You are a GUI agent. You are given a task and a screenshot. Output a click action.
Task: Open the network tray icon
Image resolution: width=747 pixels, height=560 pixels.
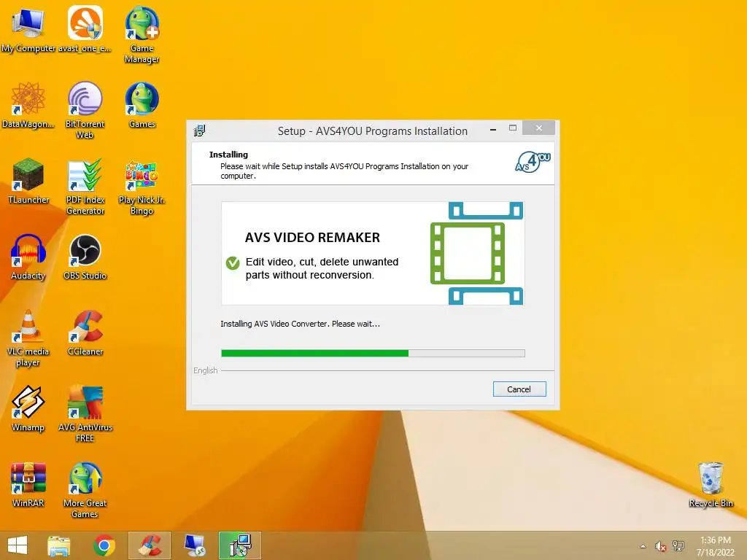coord(678,545)
